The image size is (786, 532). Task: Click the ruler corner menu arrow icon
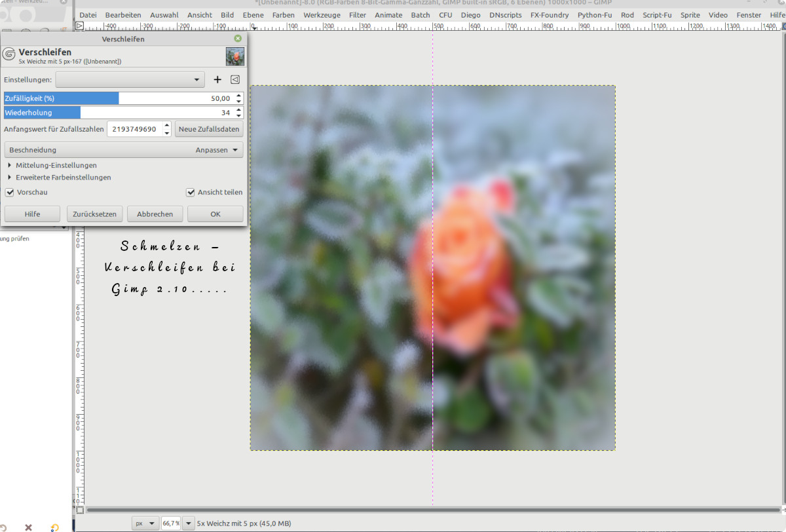pyautogui.click(x=80, y=26)
